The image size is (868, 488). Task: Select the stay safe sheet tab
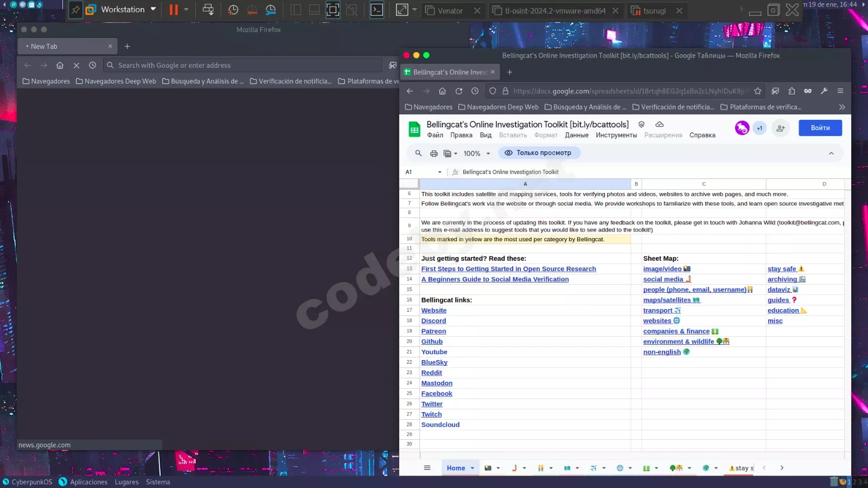[741, 468]
